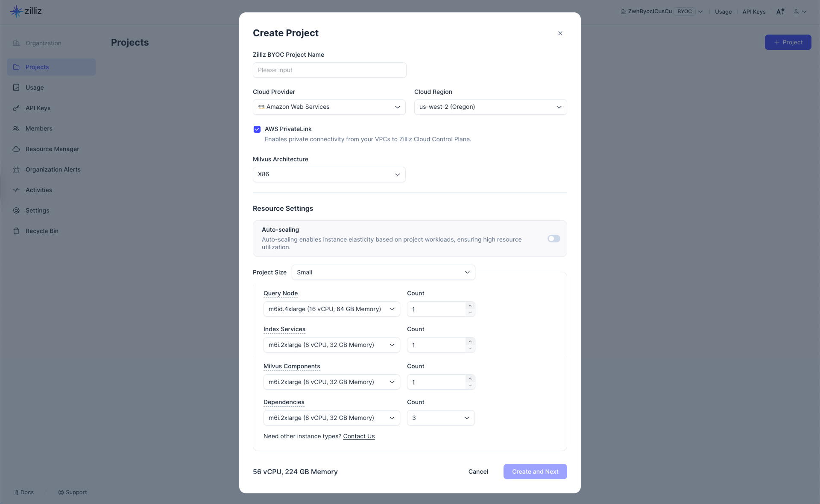The width and height of the screenshot is (820, 504).
Task: Follow the Contact Us link
Action: [x=359, y=436]
